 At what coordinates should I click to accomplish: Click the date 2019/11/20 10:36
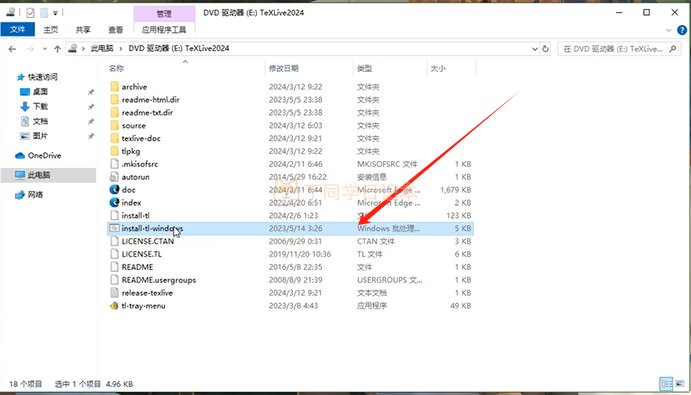300,254
